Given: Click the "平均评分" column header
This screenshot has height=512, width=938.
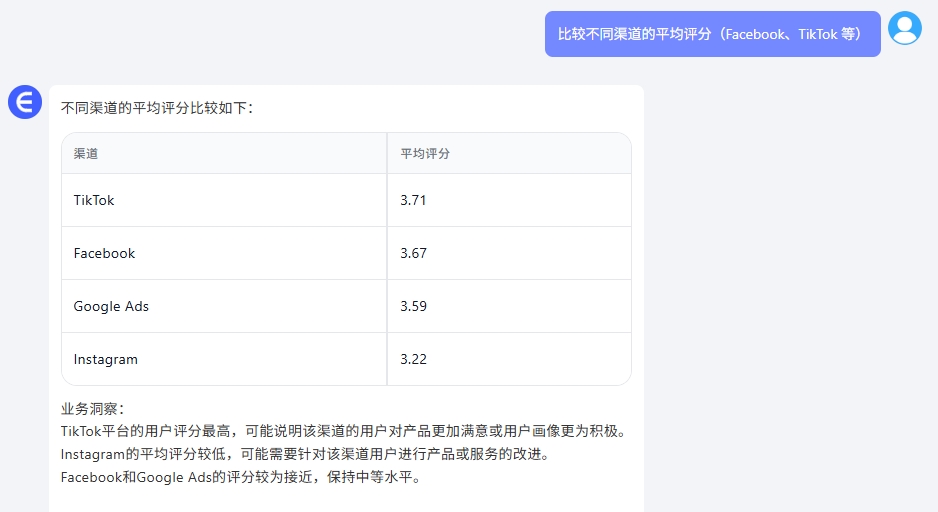Looking at the screenshot, I should coord(509,154).
